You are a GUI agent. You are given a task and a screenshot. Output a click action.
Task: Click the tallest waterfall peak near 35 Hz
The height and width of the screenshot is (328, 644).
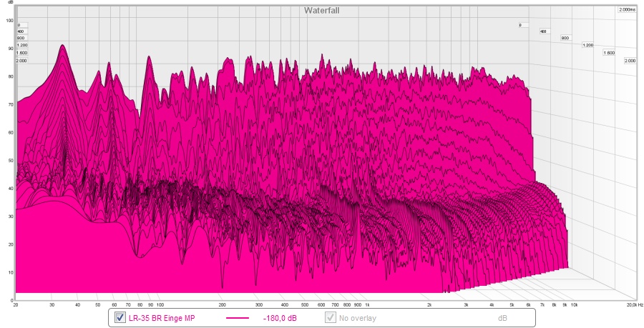63,46
